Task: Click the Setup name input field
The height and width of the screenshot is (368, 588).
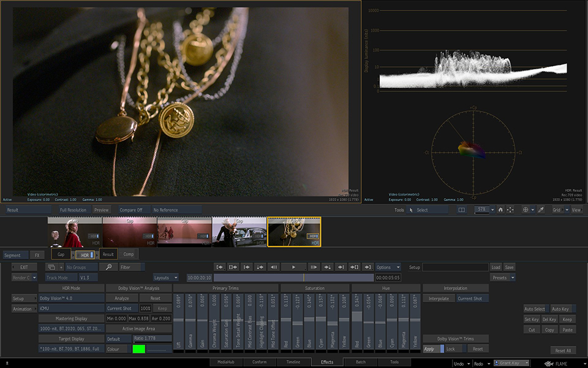Action: click(x=455, y=267)
